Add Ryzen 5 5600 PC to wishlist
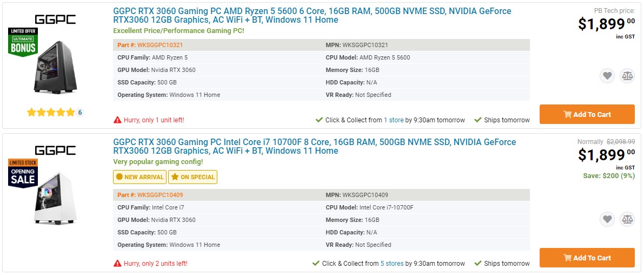This screenshot has height=275, width=644. click(607, 76)
